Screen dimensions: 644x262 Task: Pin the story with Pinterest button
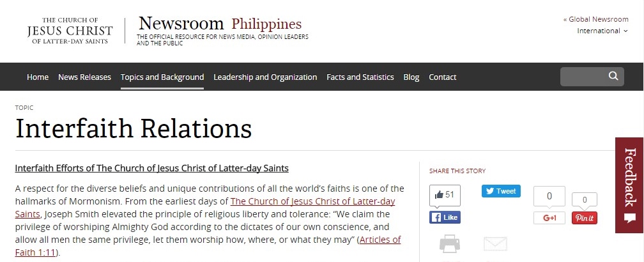584,218
